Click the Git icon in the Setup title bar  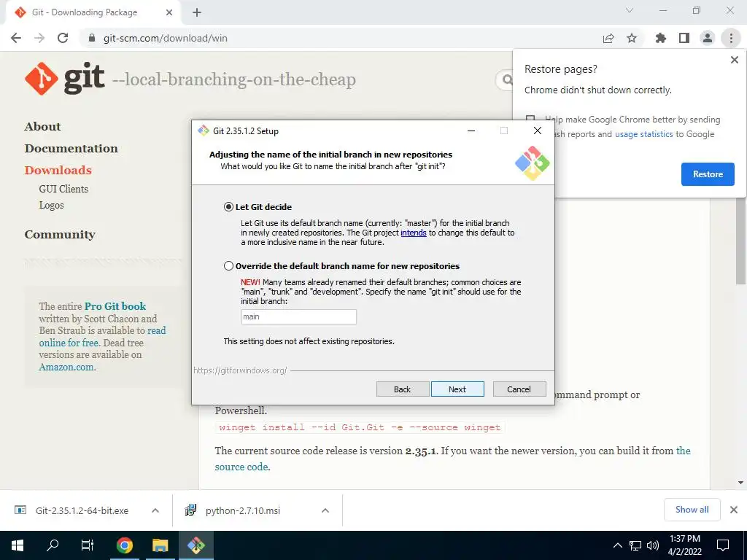(204, 131)
